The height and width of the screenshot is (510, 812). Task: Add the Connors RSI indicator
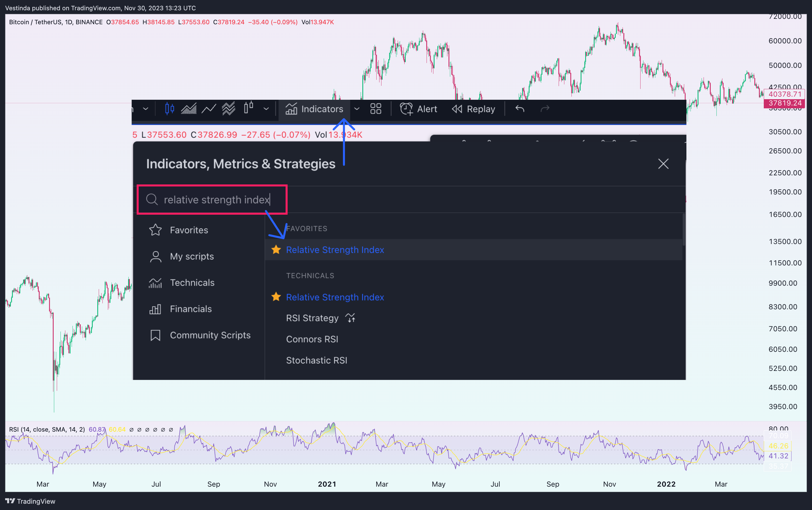pos(312,339)
